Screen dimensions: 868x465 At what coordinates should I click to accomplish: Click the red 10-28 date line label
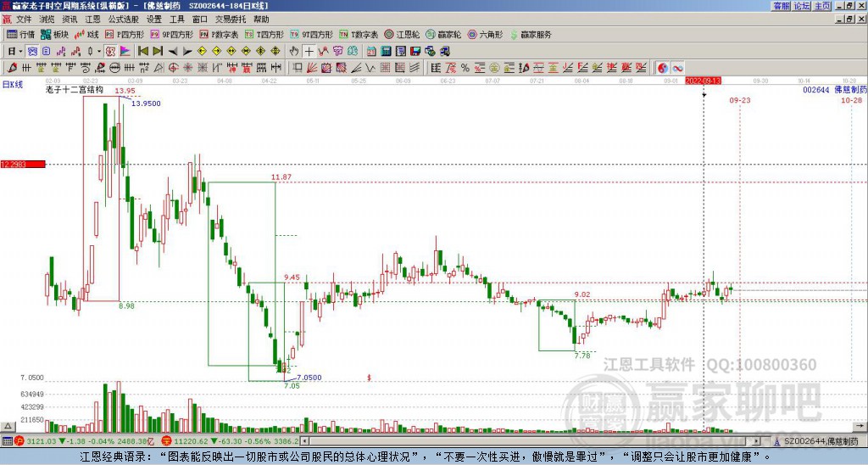tap(851, 100)
